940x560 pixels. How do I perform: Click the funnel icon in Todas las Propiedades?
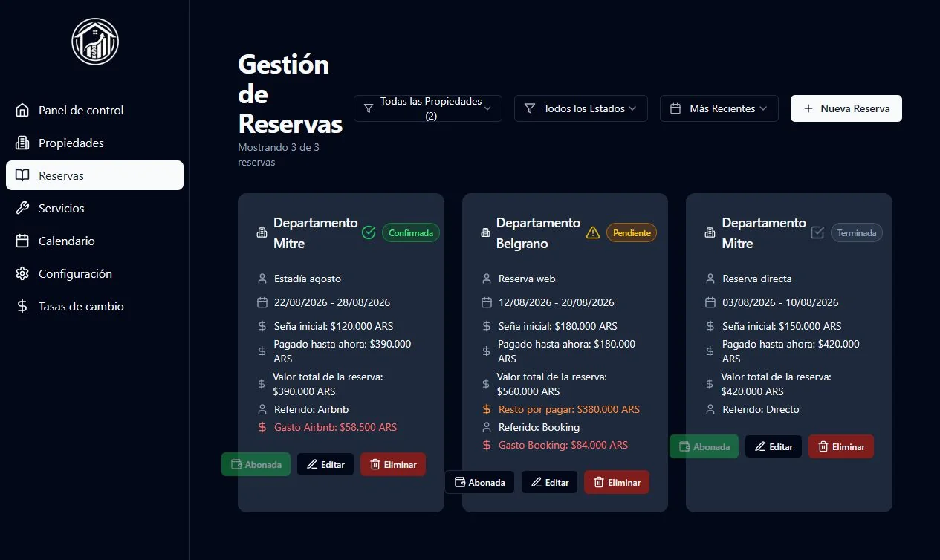[369, 108]
